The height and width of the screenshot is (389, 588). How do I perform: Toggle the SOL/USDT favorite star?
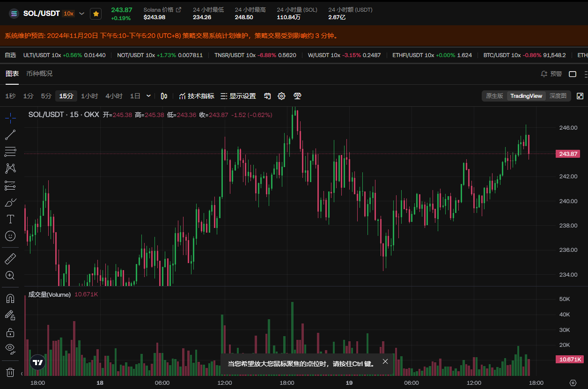click(96, 14)
